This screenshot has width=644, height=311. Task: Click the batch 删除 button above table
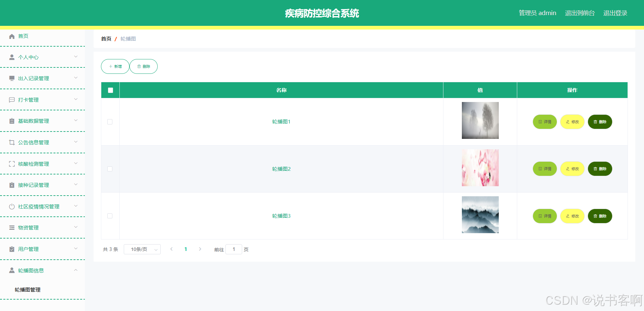tap(144, 66)
